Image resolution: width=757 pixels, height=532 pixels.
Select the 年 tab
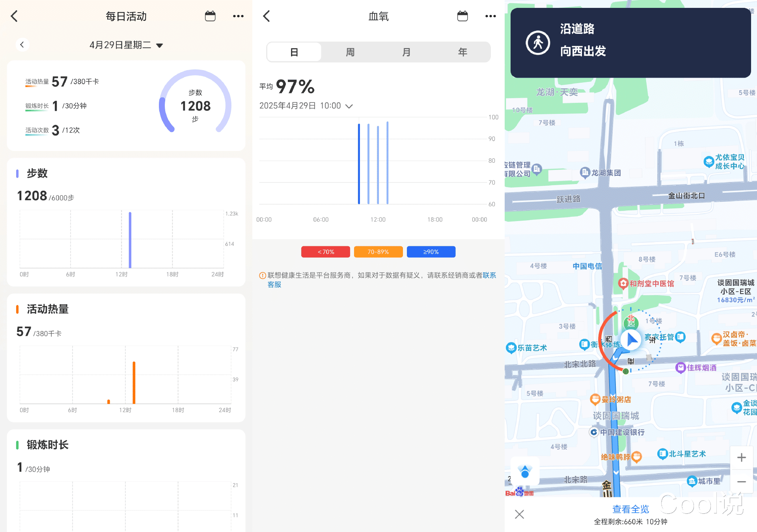(x=462, y=52)
